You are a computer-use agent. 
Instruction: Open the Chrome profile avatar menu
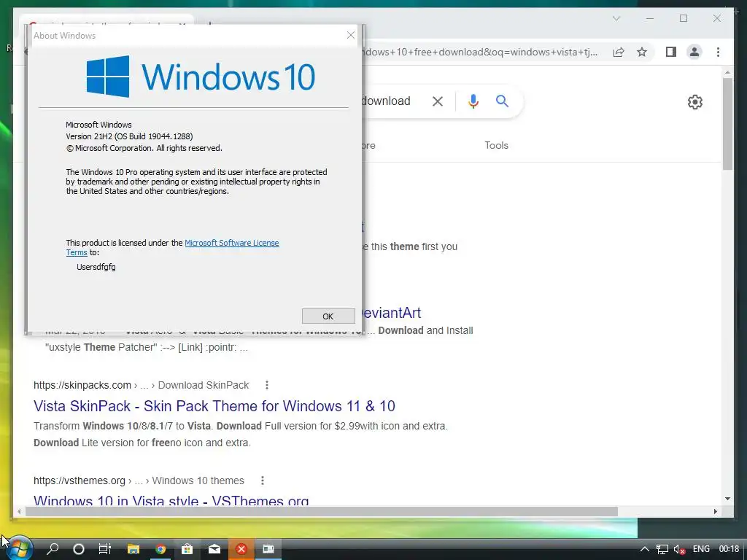click(694, 52)
